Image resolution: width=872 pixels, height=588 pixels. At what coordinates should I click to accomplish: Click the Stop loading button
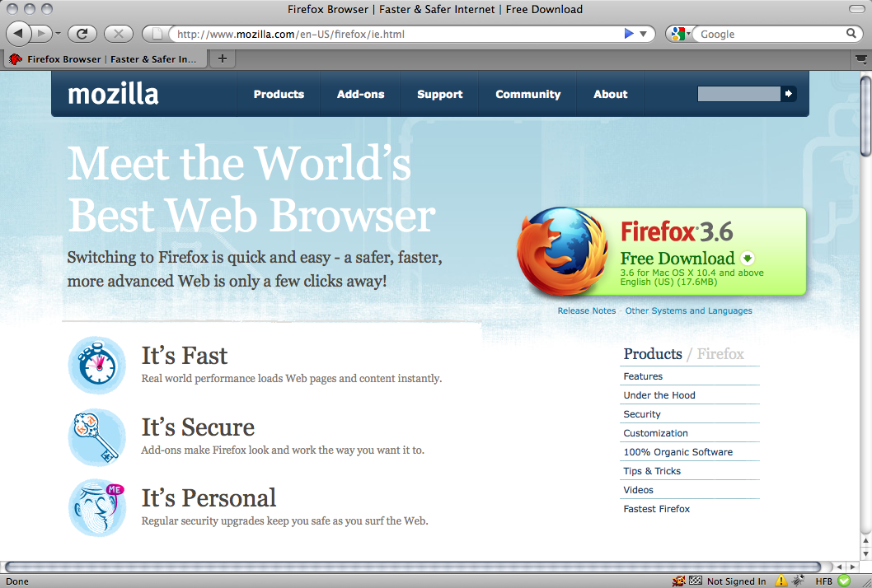pos(119,34)
